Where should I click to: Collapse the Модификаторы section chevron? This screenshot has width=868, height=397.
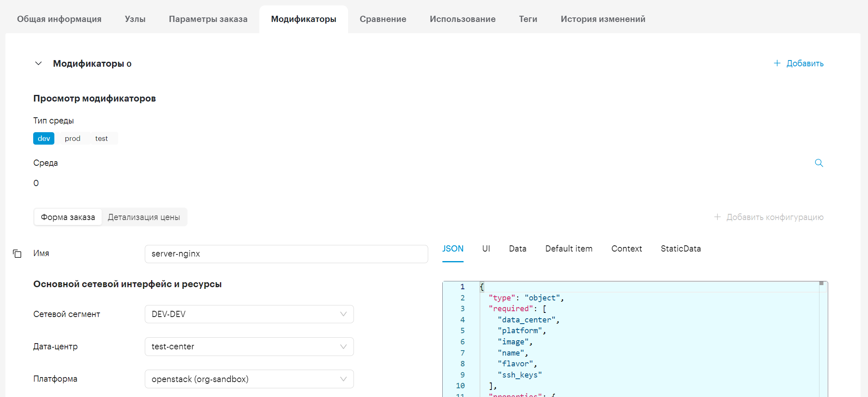(38, 63)
